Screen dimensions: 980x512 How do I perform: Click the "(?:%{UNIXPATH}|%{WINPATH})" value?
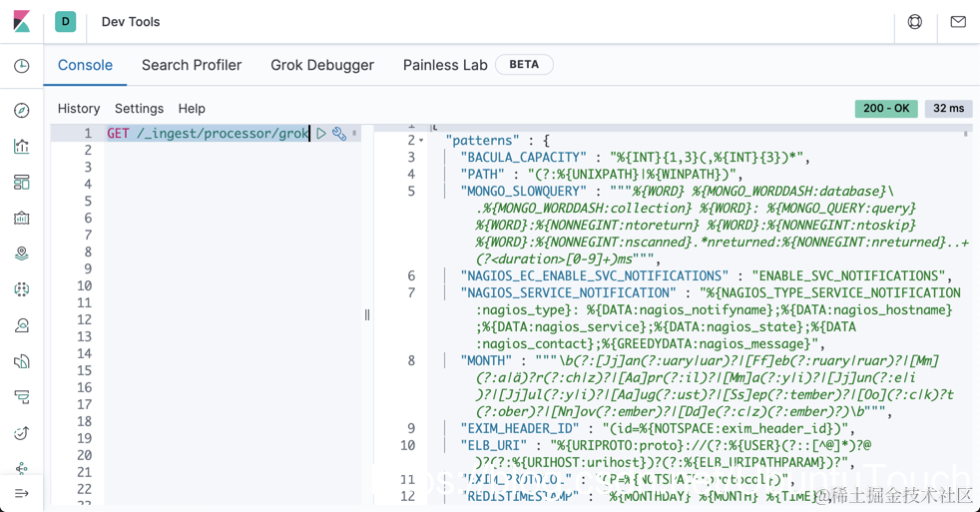632,175
